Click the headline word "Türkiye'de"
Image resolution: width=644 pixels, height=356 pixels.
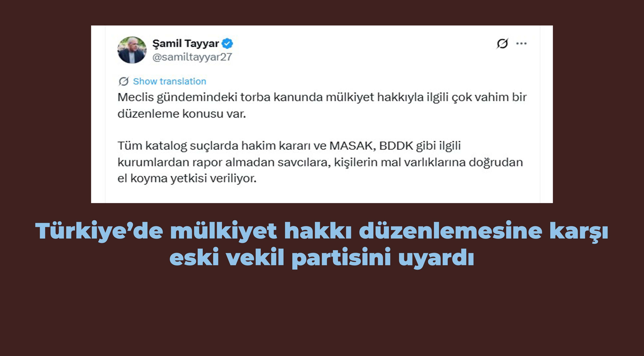coord(99,231)
